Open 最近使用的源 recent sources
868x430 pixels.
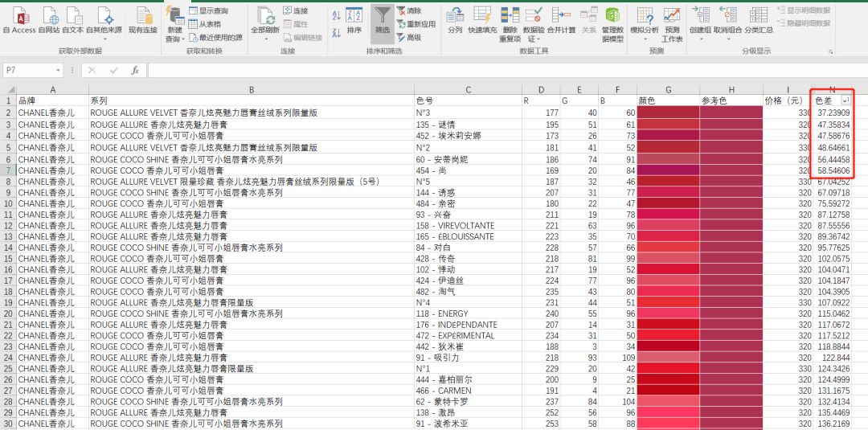(x=215, y=38)
